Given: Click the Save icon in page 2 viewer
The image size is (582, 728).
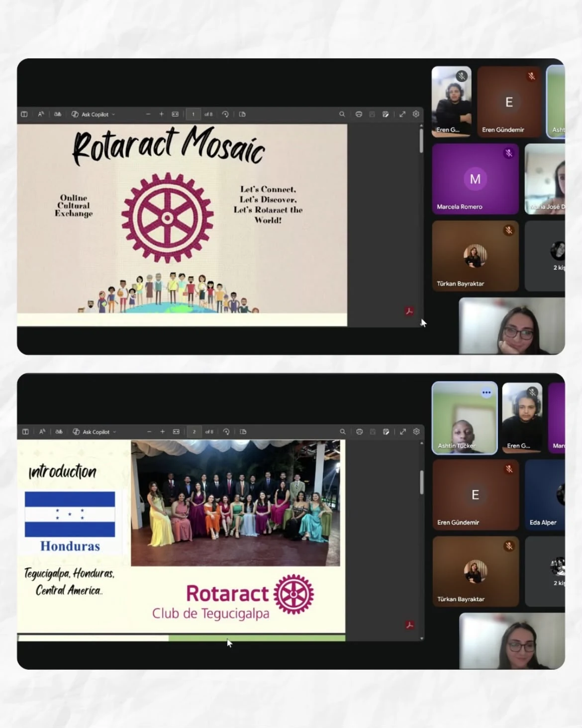Looking at the screenshot, I should [373, 431].
